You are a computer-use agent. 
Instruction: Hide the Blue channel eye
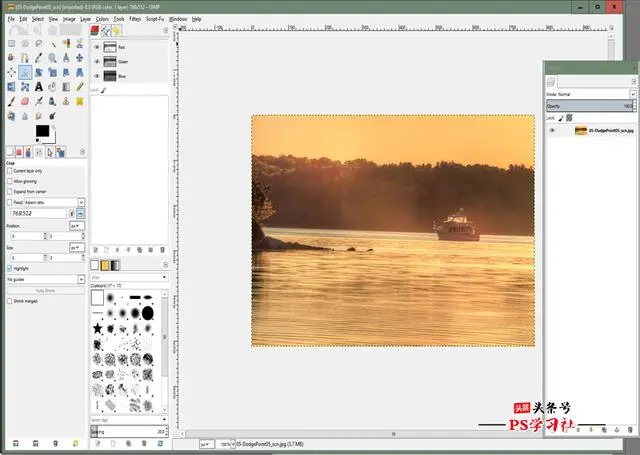tap(97, 76)
